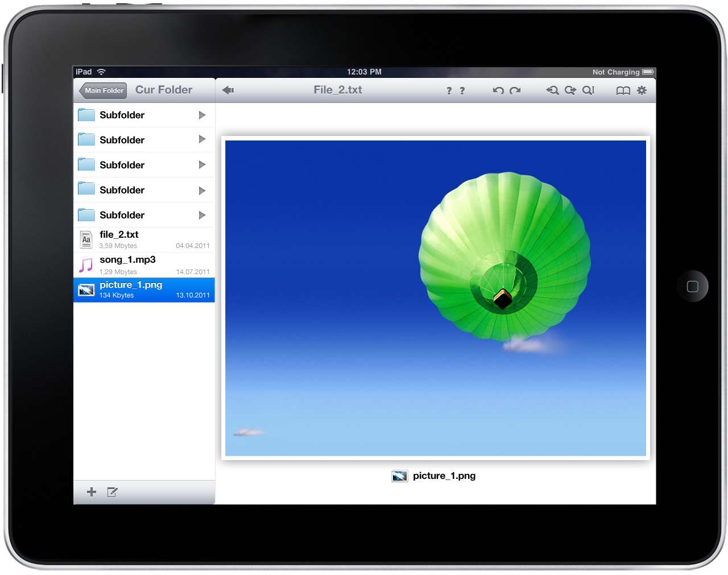728x575 pixels.
Task: Click the 1,29 Mbytes file size
Action: pos(118,272)
